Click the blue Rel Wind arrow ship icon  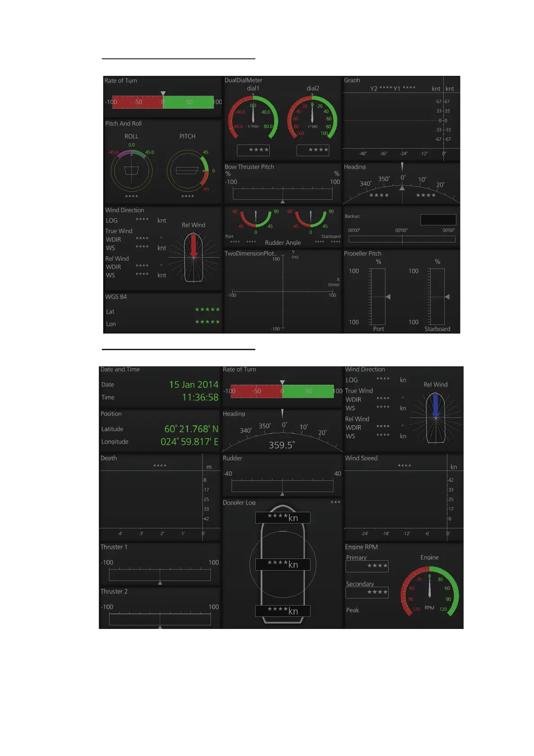pyautogui.click(x=435, y=418)
